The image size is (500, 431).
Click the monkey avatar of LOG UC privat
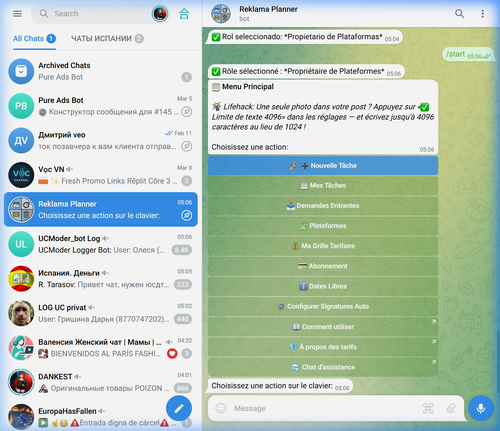coord(21,313)
